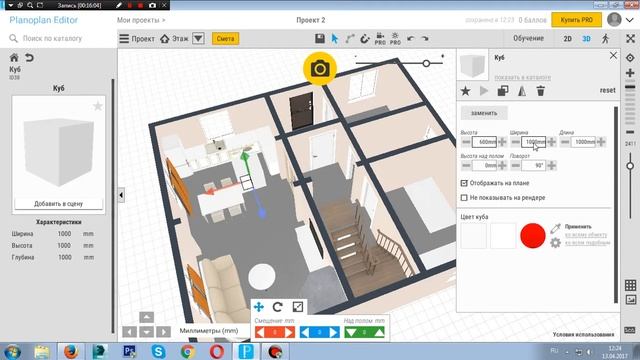Click the center view target icon
The image size is (640, 360).
(630, 58)
